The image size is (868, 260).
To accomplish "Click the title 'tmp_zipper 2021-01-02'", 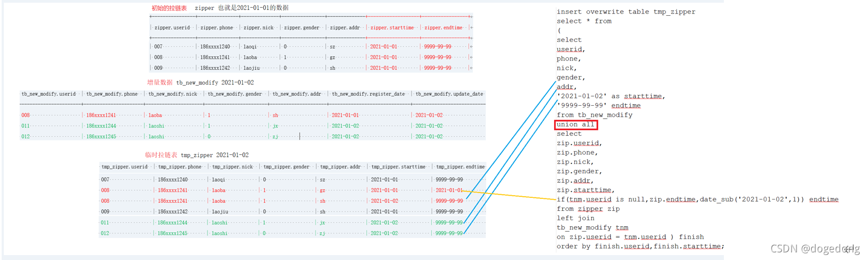I will tap(215, 155).
